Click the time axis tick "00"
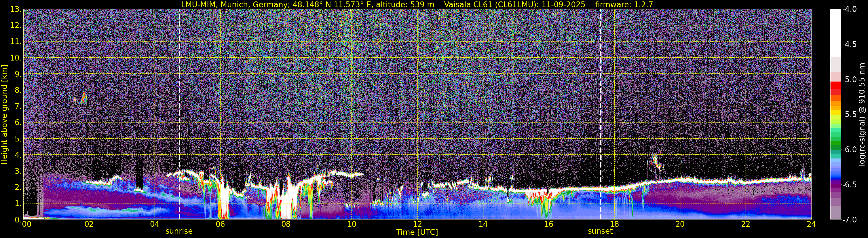 pos(26,224)
